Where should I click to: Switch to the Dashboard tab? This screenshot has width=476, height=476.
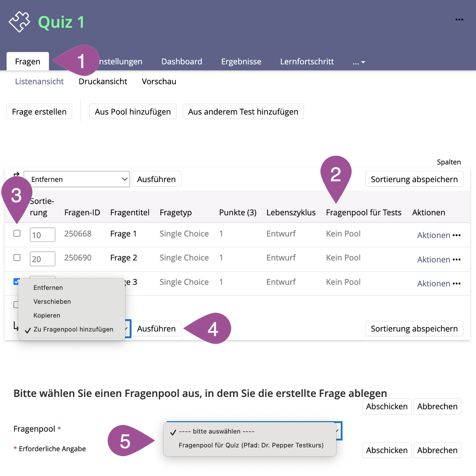[x=182, y=62]
